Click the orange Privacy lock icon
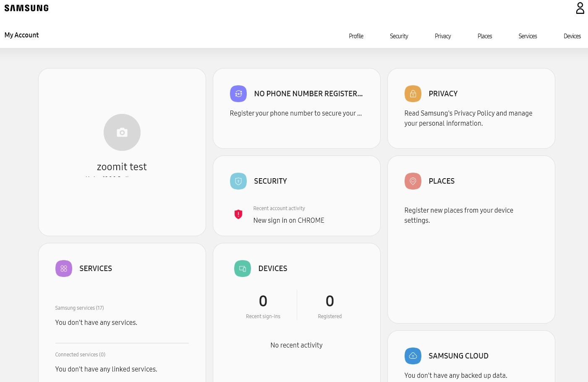The width and height of the screenshot is (588, 382). 413,94
